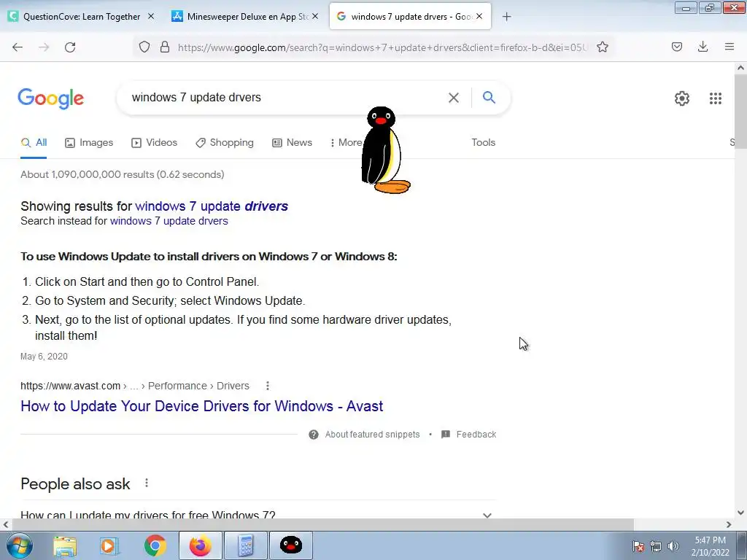747x560 pixels.
Task: Click the Action Center flag tray icon
Action: coord(638,546)
